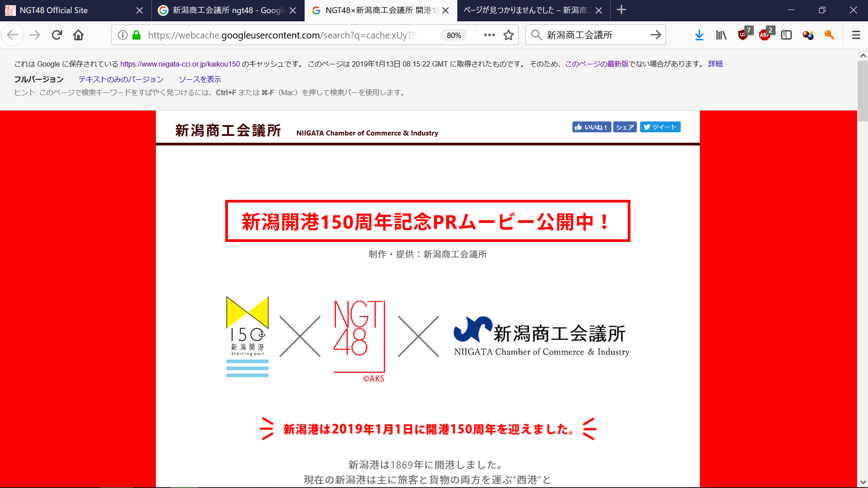The image size is (868, 488).
Task: Open the cached niigata-cci.or.jp/kaikou150 link
Action: (180, 64)
